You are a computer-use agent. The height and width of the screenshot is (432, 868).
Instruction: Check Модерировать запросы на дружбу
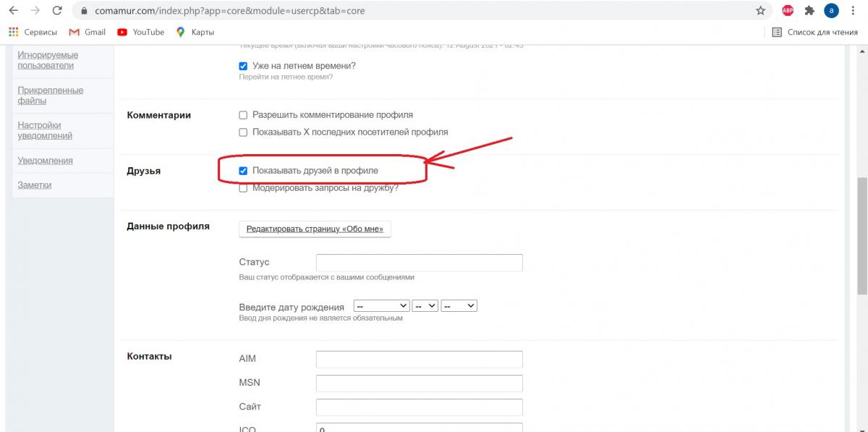coord(243,188)
